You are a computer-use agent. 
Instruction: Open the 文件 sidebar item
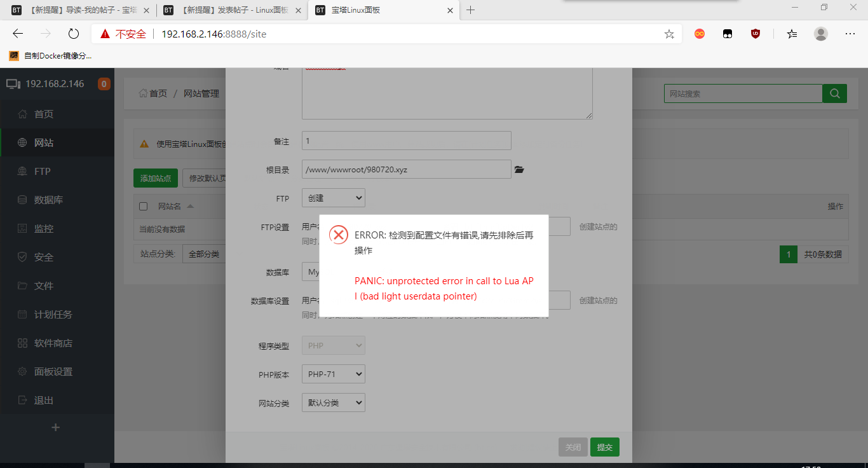pos(57,286)
